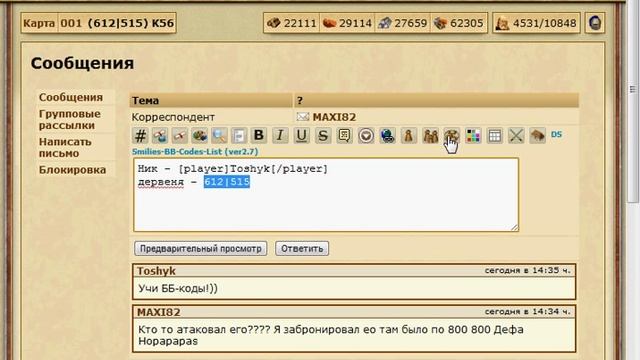Click village name 001 (612|515) K56
The image size is (640, 360).
[x=117, y=23]
